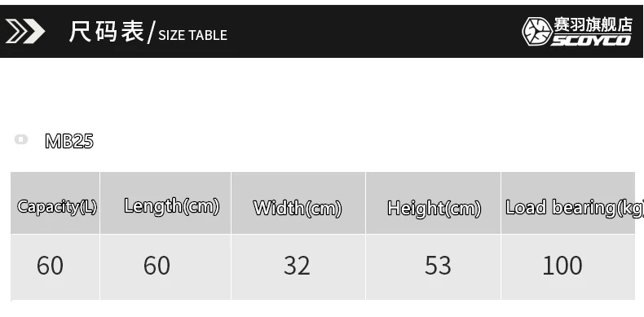The image size is (644, 317).
Task: Click the small bullet icon beside MB25
Action: click(x=21, y=139)
